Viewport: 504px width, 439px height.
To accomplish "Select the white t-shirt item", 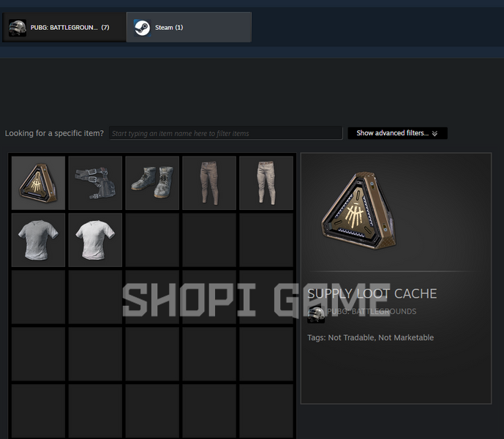I will pyautogui.click(x=95, y=240).
